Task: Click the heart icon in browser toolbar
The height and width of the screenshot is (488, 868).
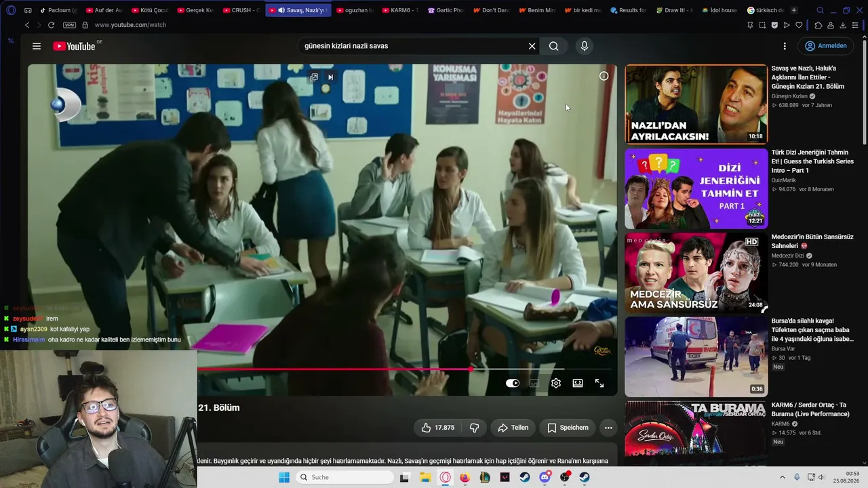Action: (799, 25)
